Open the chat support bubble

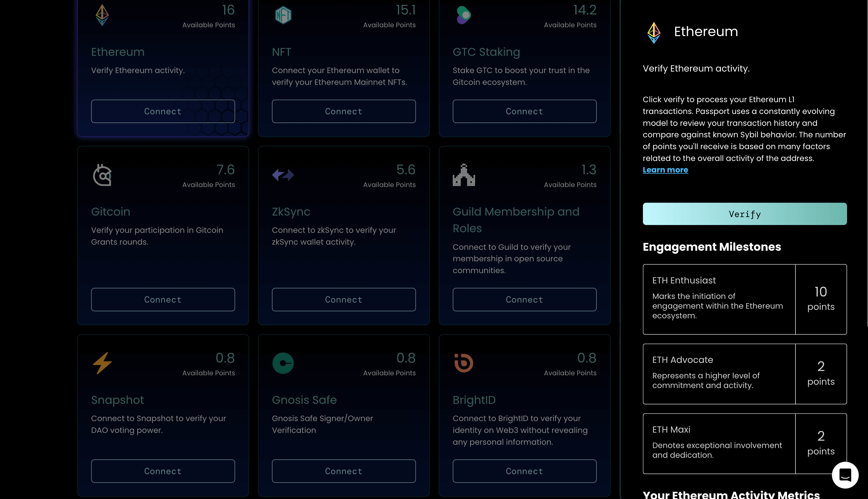coord(845,475)
